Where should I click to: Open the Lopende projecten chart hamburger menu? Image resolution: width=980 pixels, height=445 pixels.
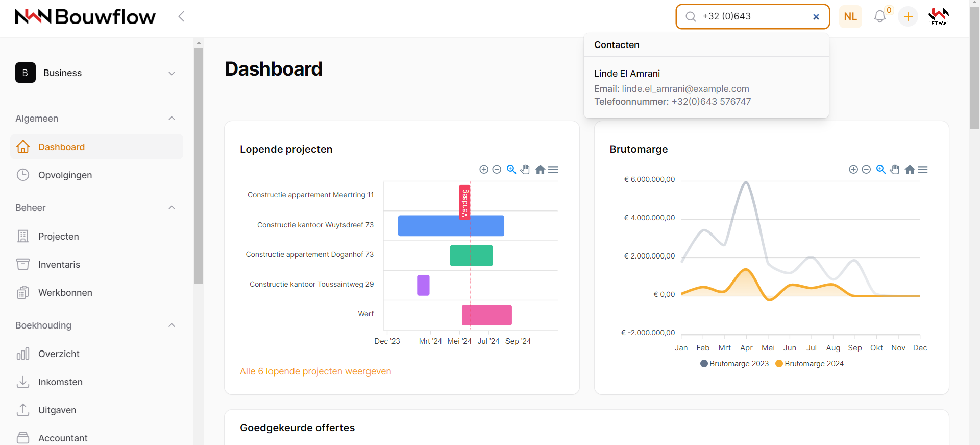(x=553, y=169)
